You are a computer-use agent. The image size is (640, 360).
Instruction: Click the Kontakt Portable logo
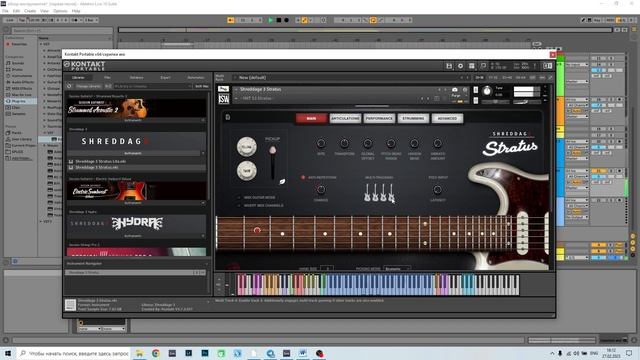85,66
